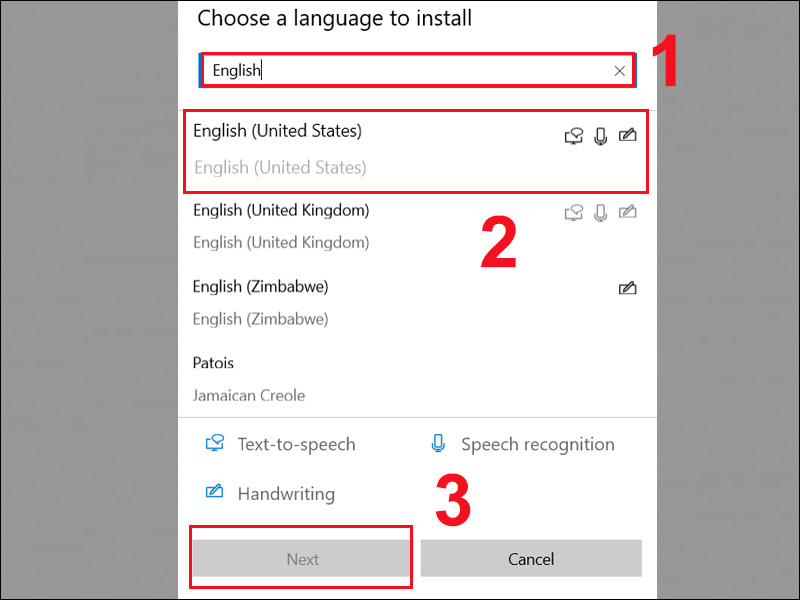Click the Speech recognition microphone icon for English (United States)

600,136
